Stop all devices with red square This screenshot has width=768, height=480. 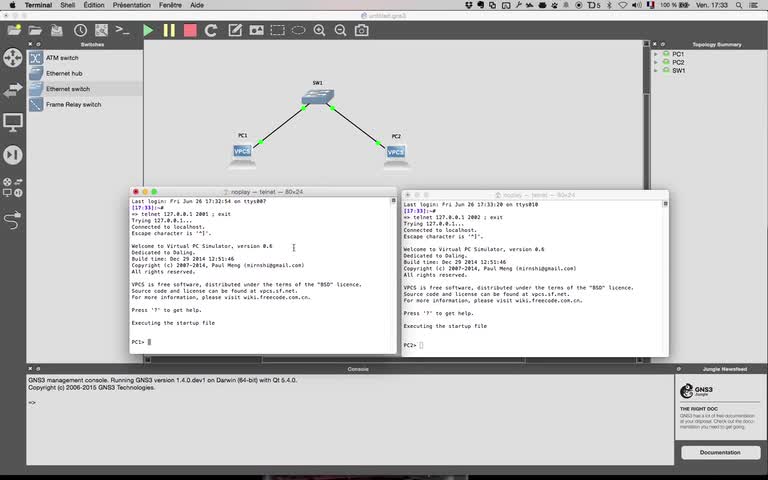pos(190,30)
